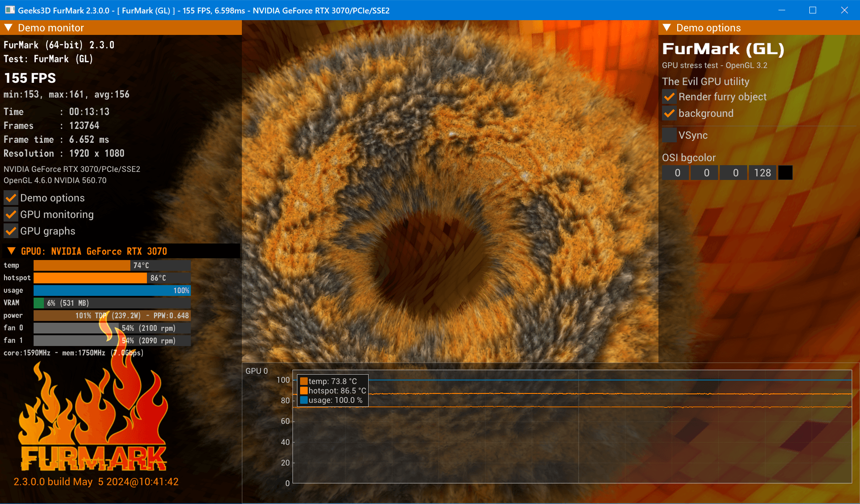Uncheck the Demo options checkbox
860x504 pixels.
(x=11, y=198)
